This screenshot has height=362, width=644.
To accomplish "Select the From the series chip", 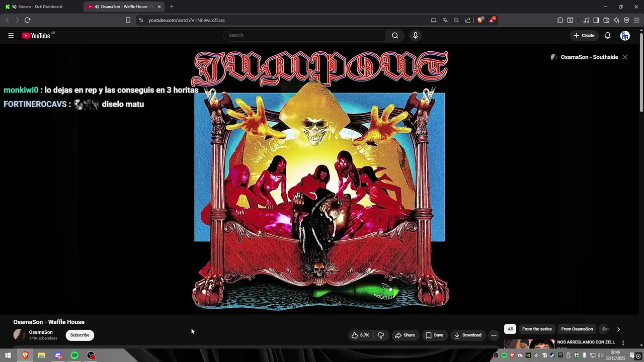I will [537, 329].
